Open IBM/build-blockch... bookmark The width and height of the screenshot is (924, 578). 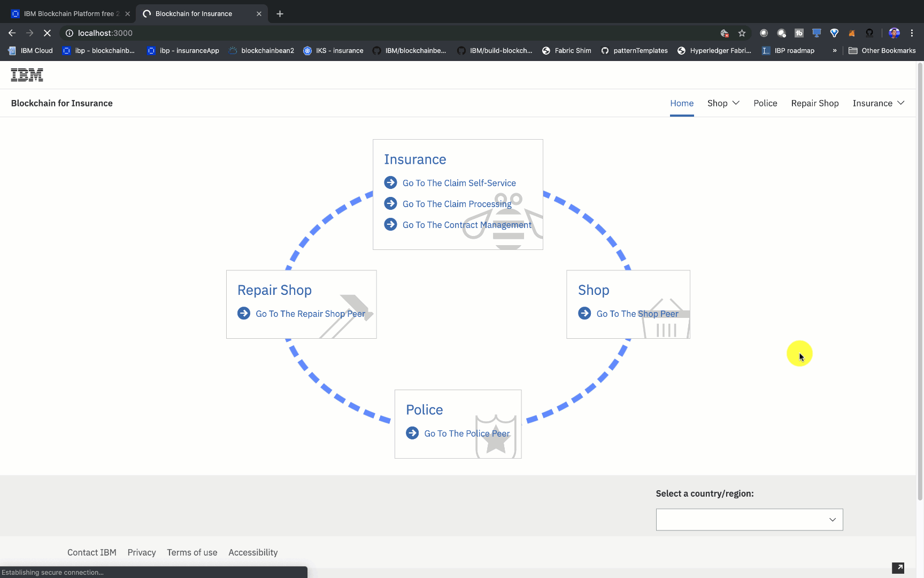[495, 50]
